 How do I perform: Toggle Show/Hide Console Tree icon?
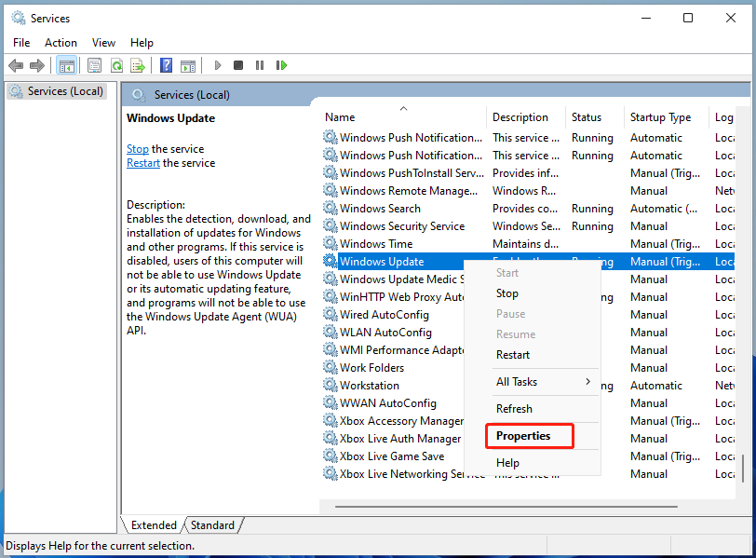(x=66, y=65)
